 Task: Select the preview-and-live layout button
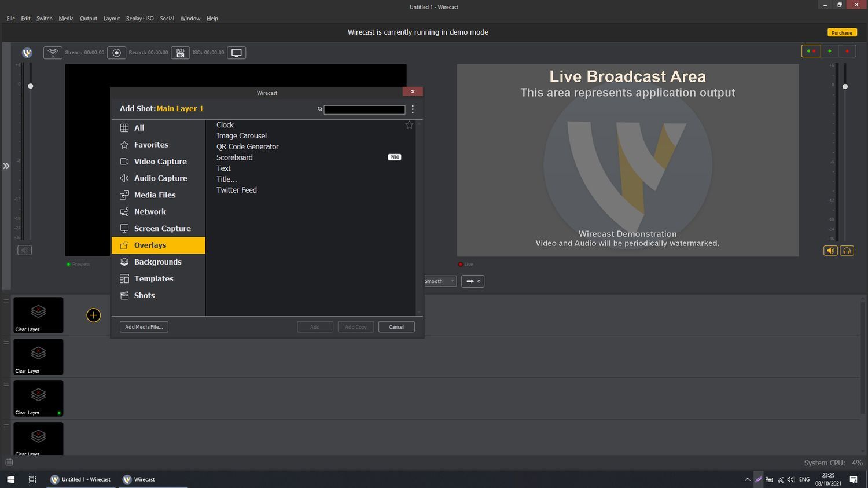click(811, 51)
